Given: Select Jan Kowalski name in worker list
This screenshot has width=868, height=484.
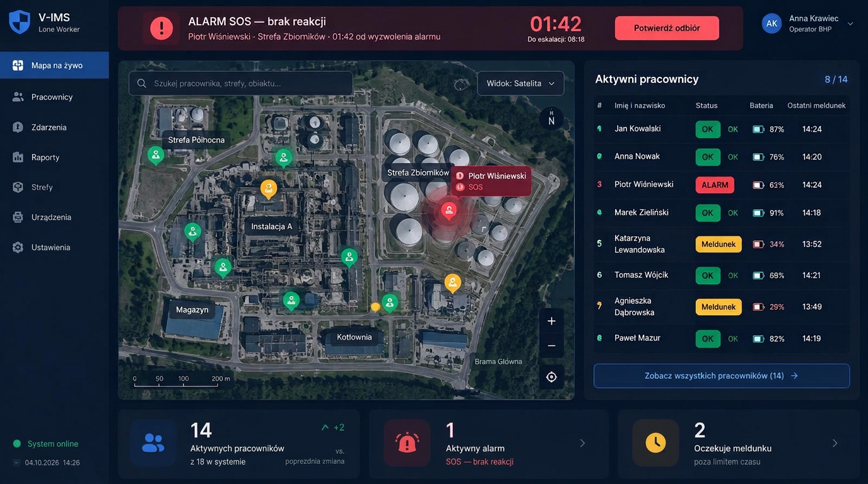Looking at the screenshot, I should [638, 129].
